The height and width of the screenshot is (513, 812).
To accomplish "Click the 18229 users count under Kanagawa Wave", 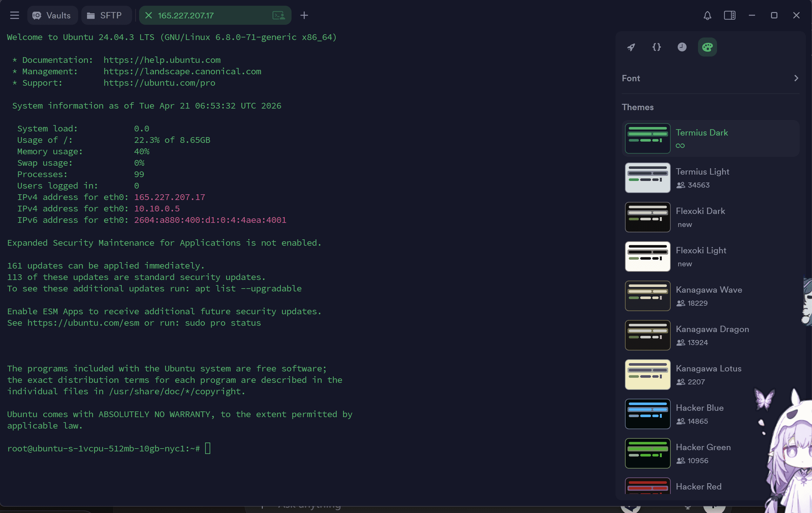I will [x=692, y=303].
